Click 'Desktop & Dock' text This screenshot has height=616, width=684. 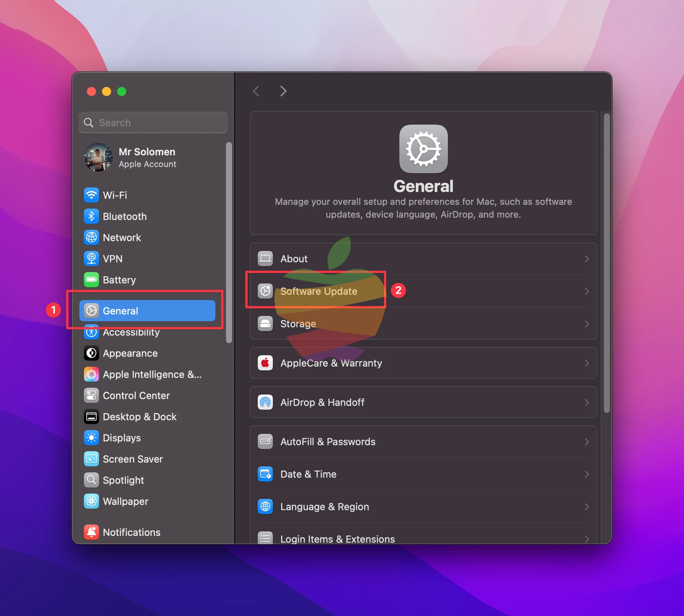(x=139, y=417)
